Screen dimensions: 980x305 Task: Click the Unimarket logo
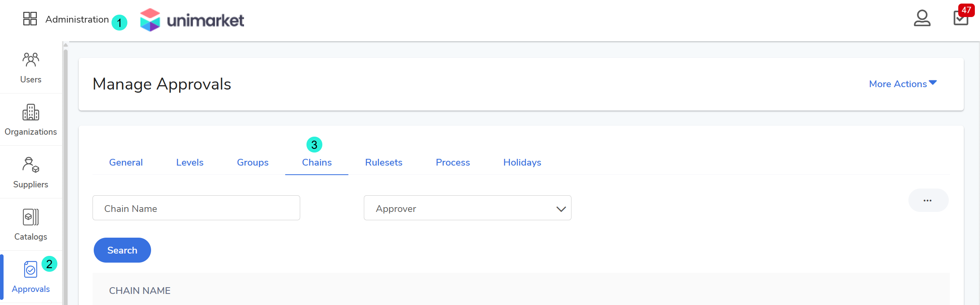point(192,20)
